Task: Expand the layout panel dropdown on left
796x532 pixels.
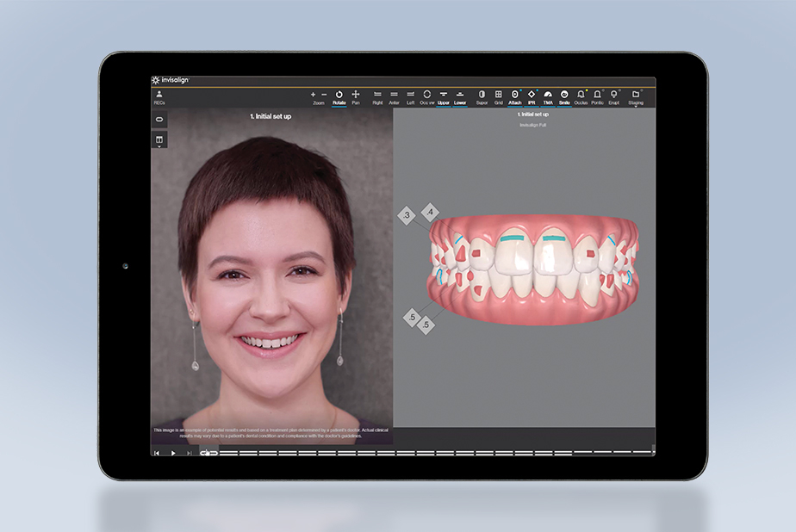Action: click(x=159, y=140)
